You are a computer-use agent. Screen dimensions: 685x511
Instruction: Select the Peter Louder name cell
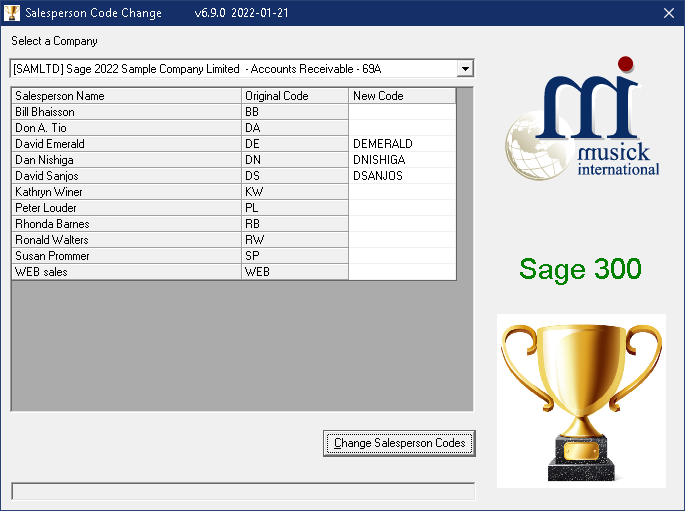[x=127, y=208]
